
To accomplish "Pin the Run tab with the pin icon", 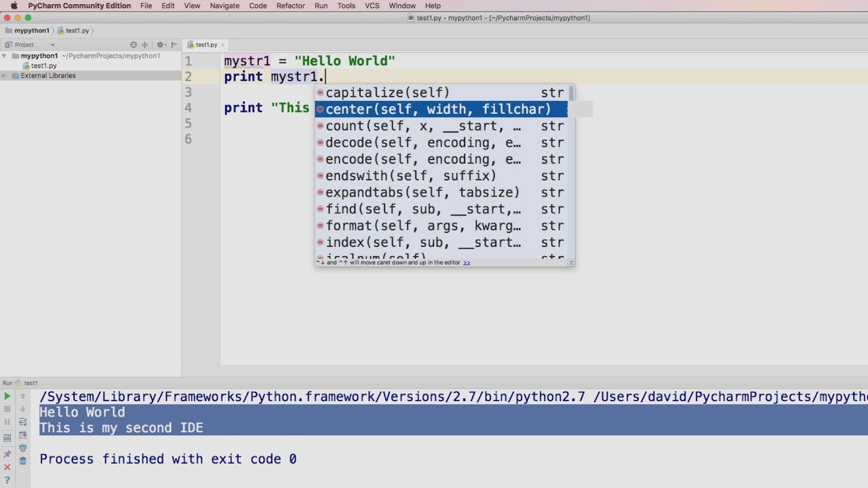I will click(x=7, y=454).
